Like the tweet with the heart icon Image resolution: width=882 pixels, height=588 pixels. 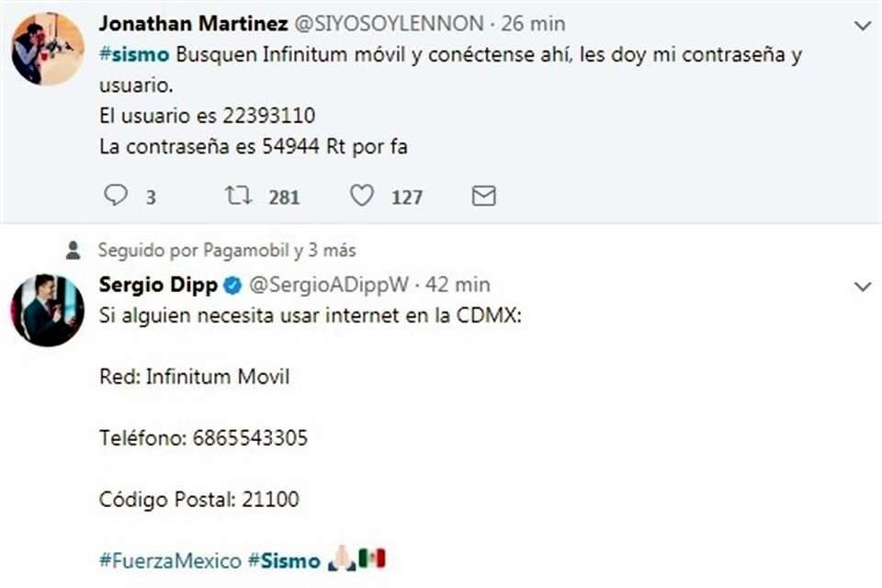[363, 196]
